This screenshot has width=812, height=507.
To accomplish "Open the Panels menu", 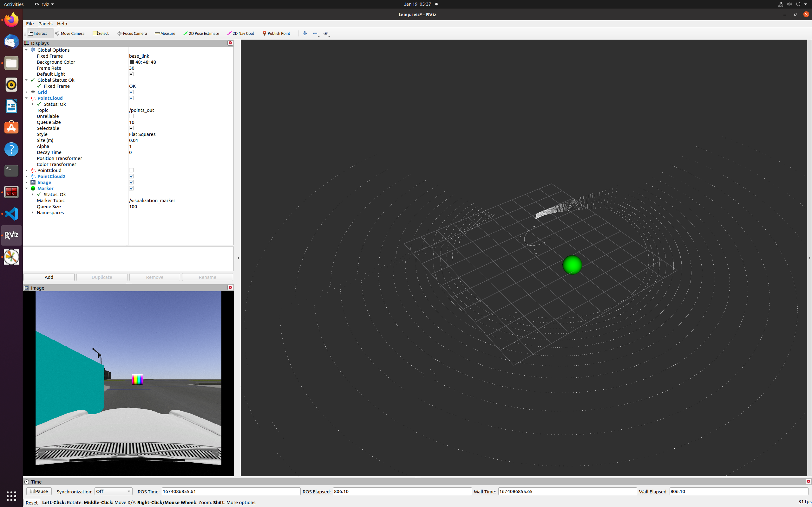I will (45, 24).
